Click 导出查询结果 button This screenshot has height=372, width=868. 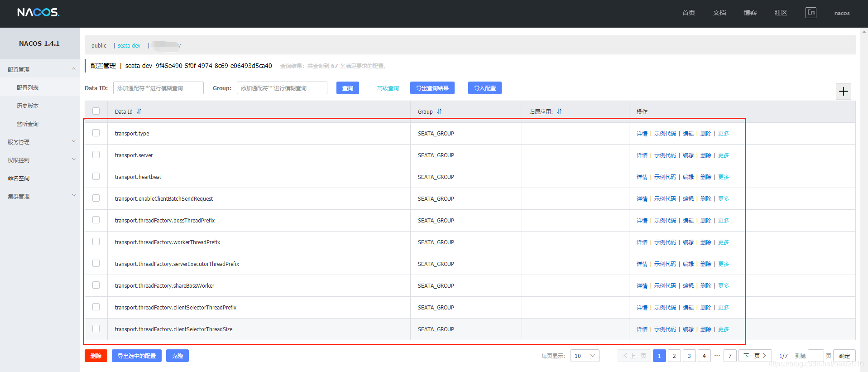(x=432, y=88)
